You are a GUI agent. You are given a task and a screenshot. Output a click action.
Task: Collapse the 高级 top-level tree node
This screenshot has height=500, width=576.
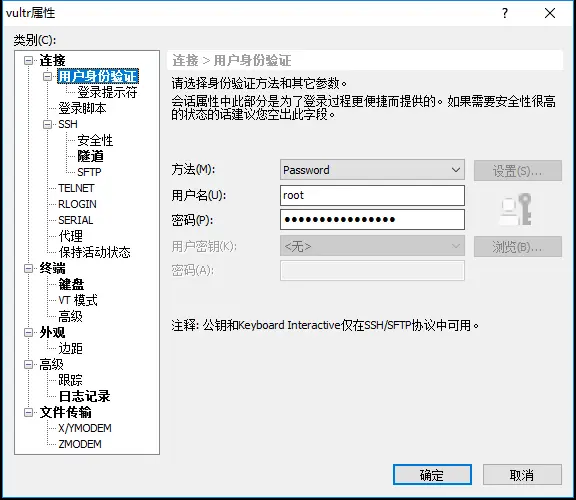[28, 364]
